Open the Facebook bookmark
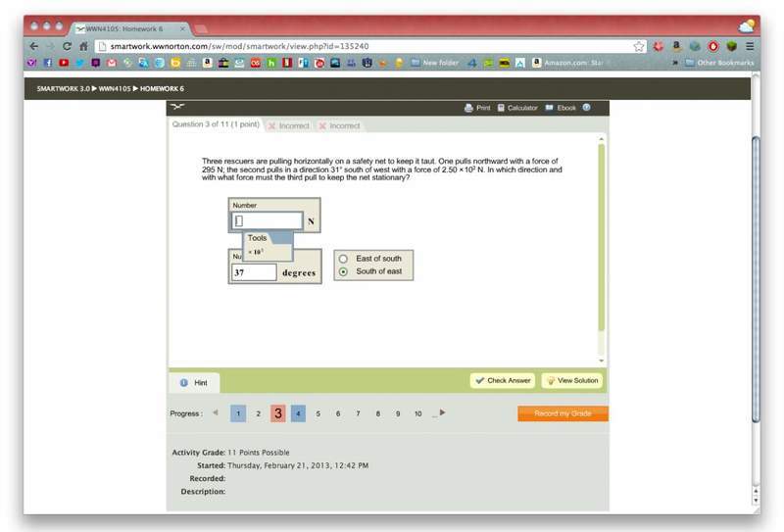 (48, 63)
